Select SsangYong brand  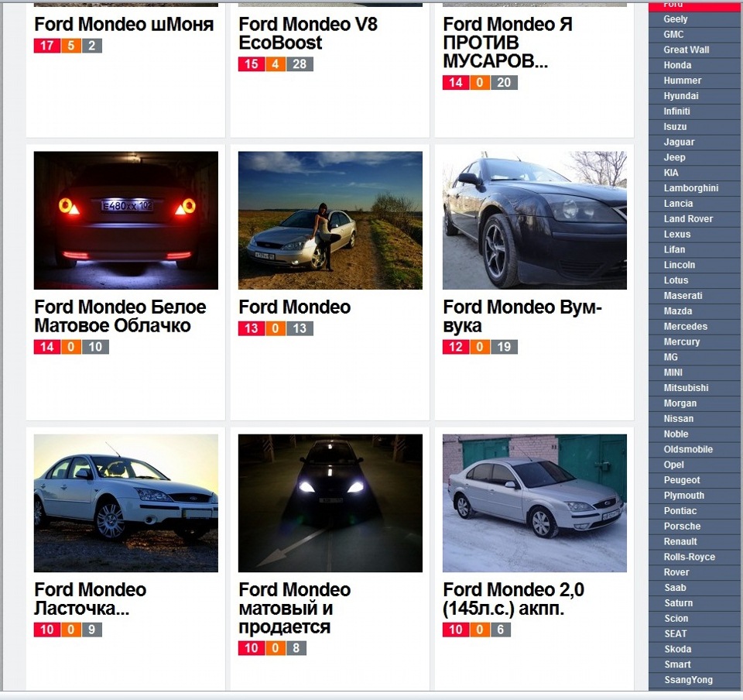tap(696, 680)
